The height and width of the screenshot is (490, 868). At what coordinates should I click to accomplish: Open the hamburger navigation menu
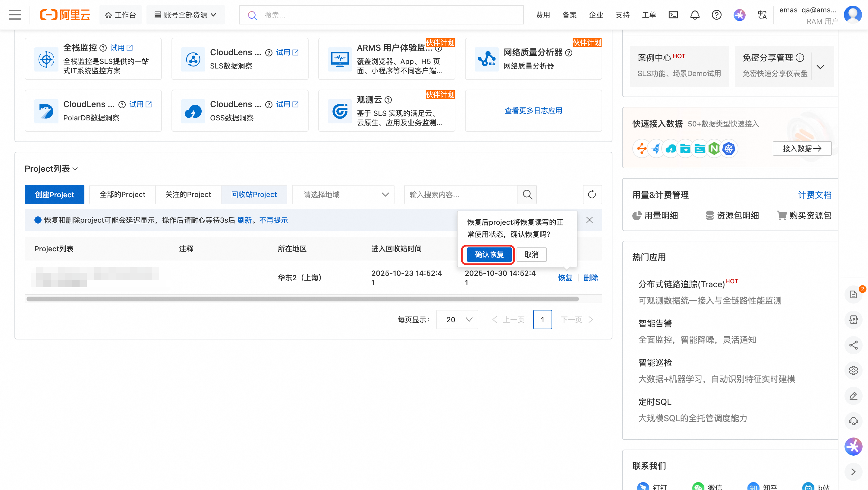click(x=15, y=15)
